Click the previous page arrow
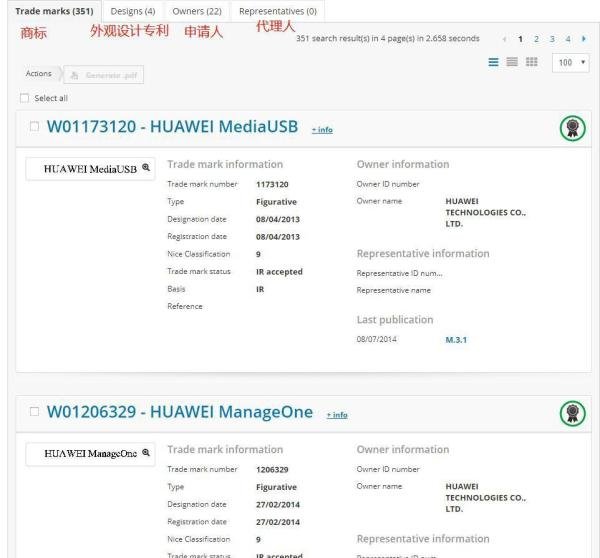 click(x=504, y=39)
